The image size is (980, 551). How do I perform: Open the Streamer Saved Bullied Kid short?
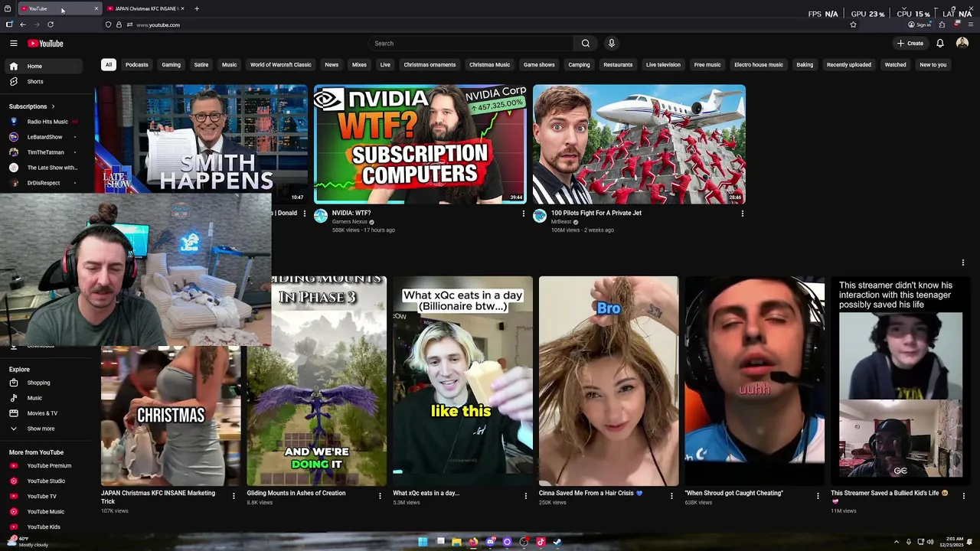[x=900, y=381]
